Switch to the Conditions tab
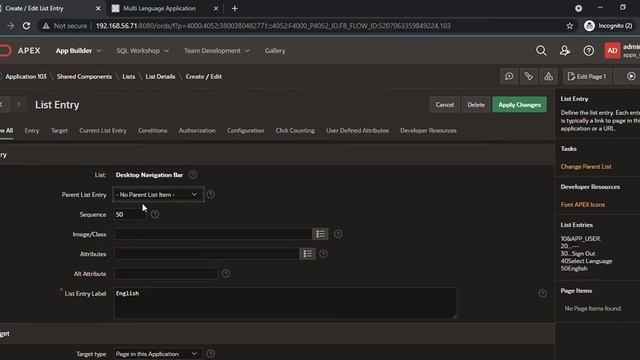Viewport: 640px width, 360px height. tap(153, 131)
